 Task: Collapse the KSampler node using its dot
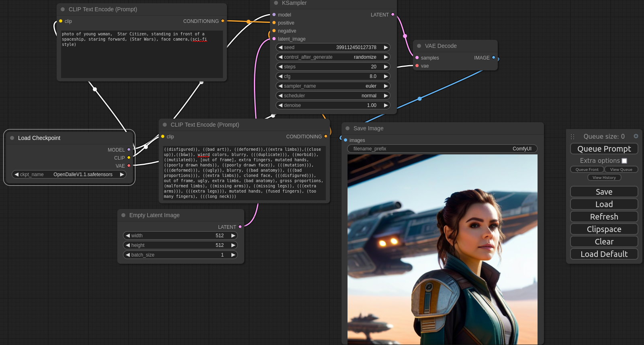tap(276, 3)
